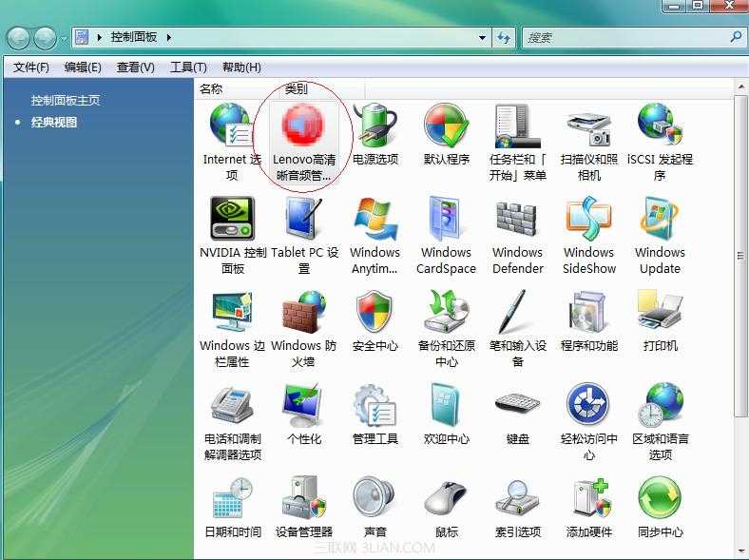Open 程序和功能 icon
Image resolution: width=749 pixels, height=560 pixels.
[x=588, y=312]
